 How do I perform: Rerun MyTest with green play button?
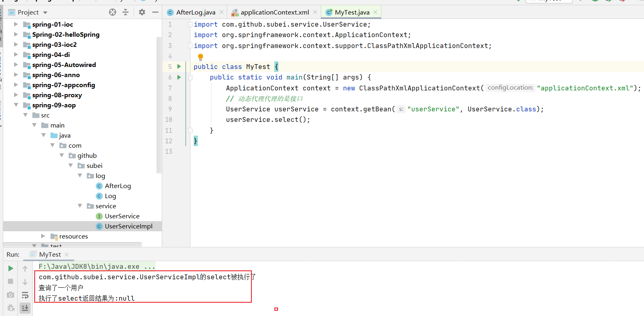point(11,268)
